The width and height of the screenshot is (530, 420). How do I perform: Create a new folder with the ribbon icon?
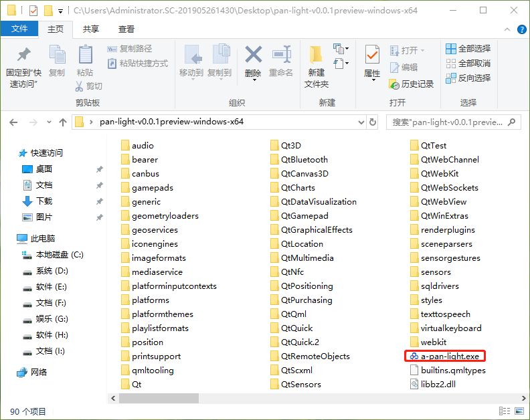coord(316,55)
